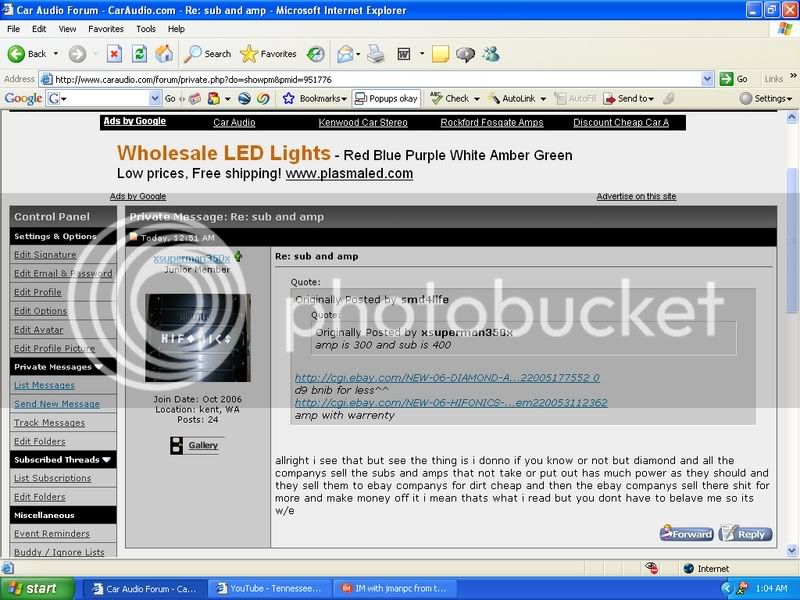The height and width of the screenshot is (600, 800).
Task: Toggle the Popups okay button
Action: tap(386, 98)
